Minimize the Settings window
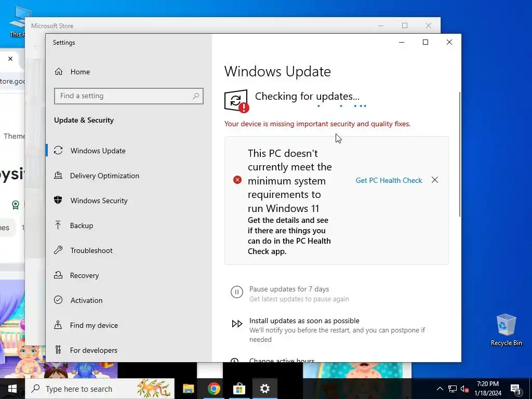Screen dimensions: 532x399 click(402, 42)
